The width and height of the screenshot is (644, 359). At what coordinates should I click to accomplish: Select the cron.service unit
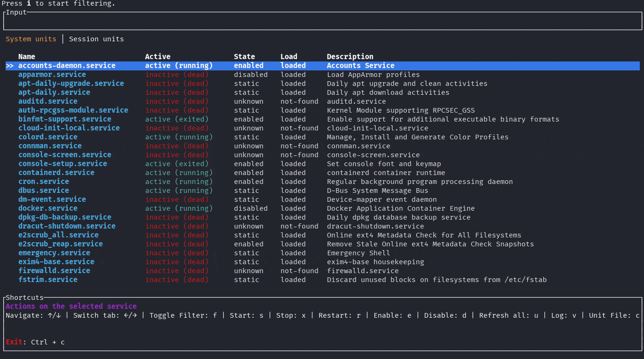43,181
